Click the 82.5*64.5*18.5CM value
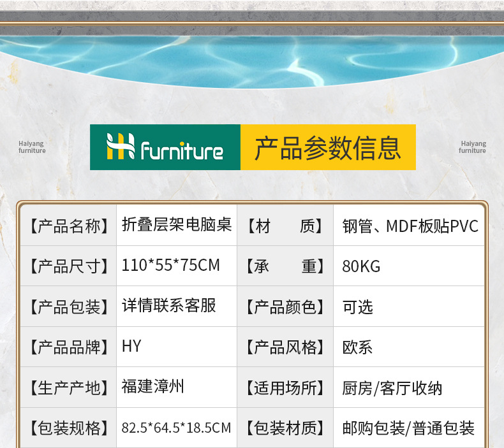Viewport: 504px width, 448px height. (176, 428)
